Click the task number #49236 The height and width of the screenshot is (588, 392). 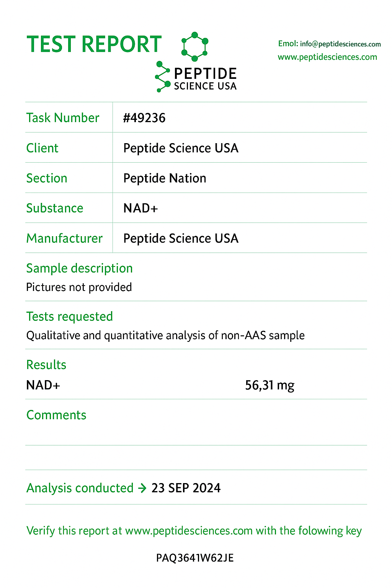(144, 118)
